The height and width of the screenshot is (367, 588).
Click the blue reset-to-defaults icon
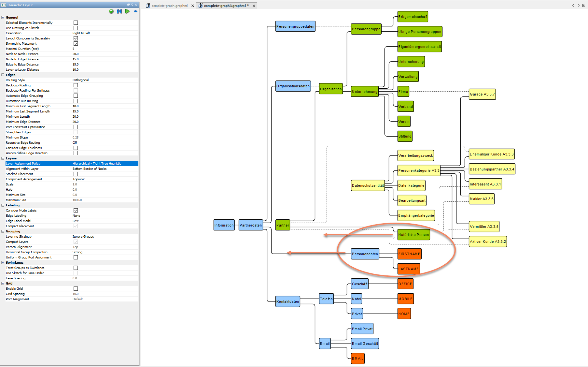119,11
